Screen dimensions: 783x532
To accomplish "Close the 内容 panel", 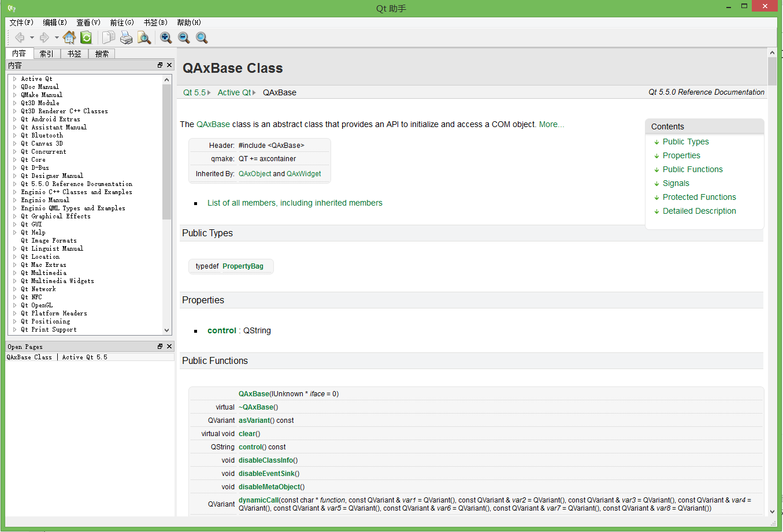I will click(169, 65).
